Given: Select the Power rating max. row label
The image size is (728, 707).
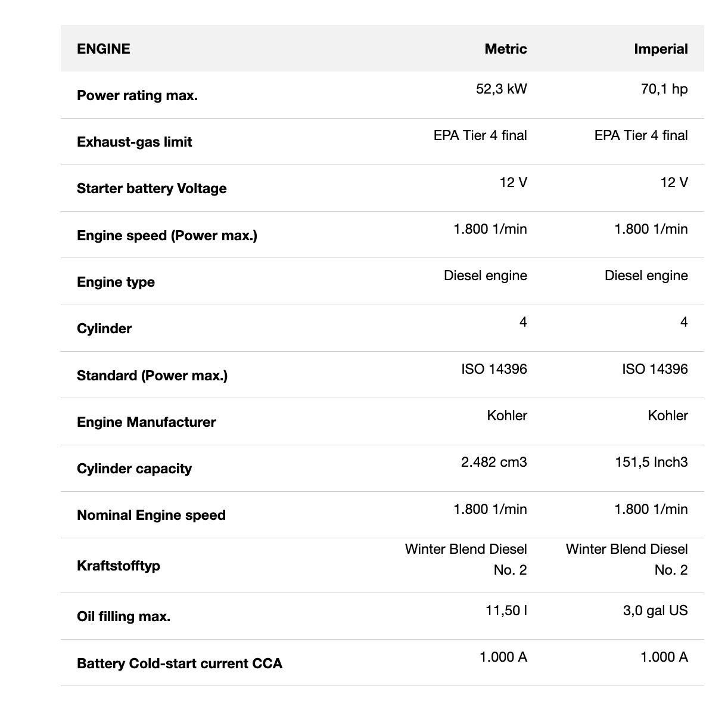Looking at the screenshot, I should coord(137,95).
